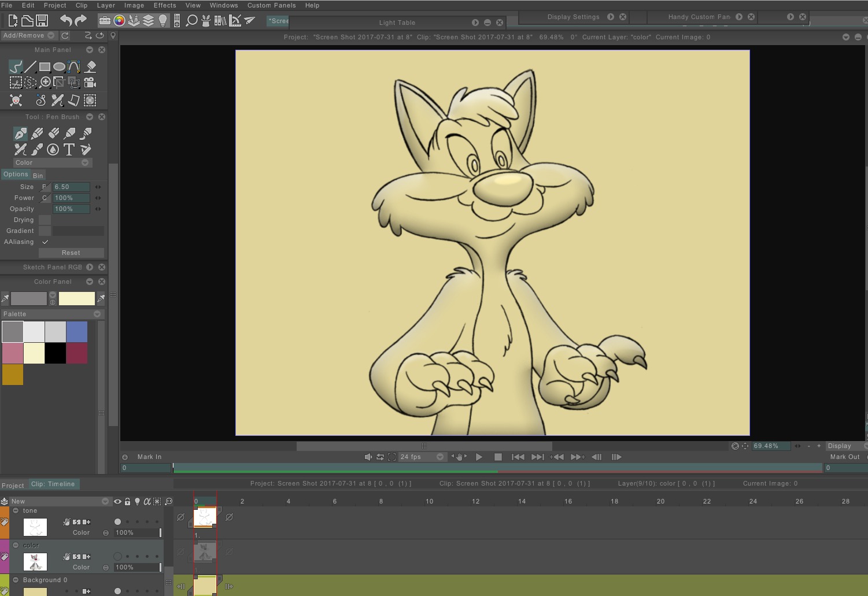Open the Main Panel menu arrow

90,50
